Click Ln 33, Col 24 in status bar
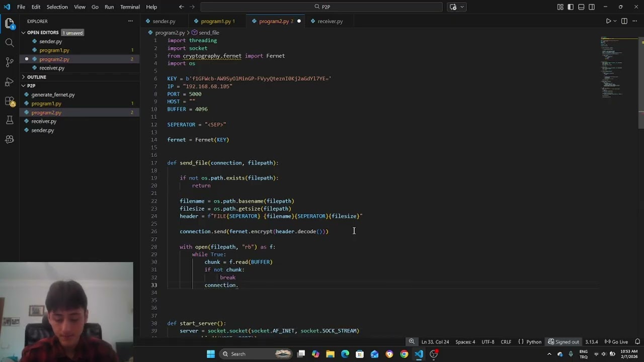Viewport: 644px width, 362px height. click(x=435, y=342)
